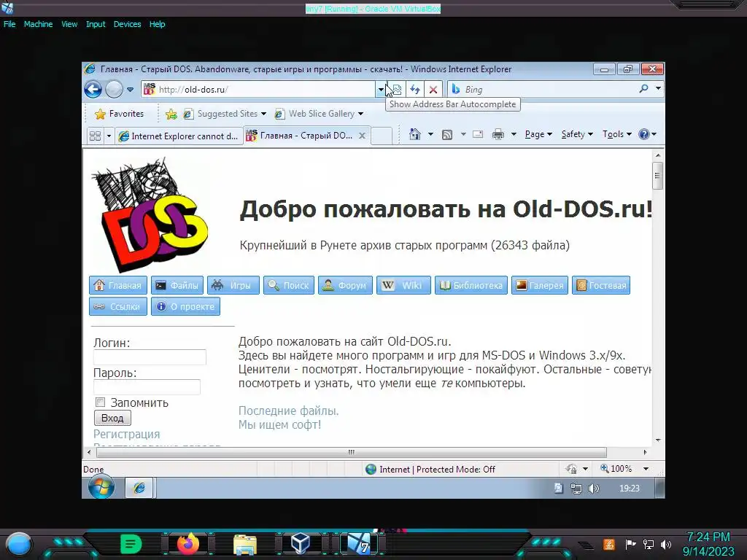Open the zoom level 100% dropdown
Image resolution: width=747 pixels, height=560 pixels.
point(646,469)
